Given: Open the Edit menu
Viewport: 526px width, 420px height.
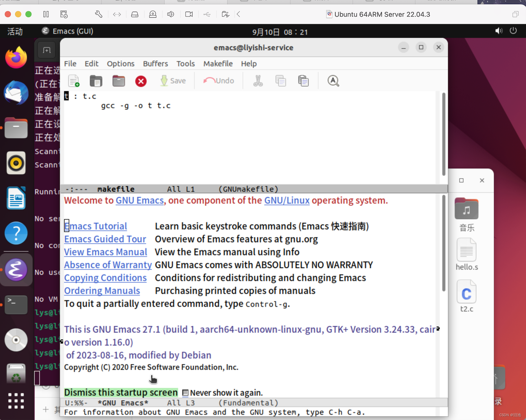Looking at the screenshot, I should tap(91, 64).
